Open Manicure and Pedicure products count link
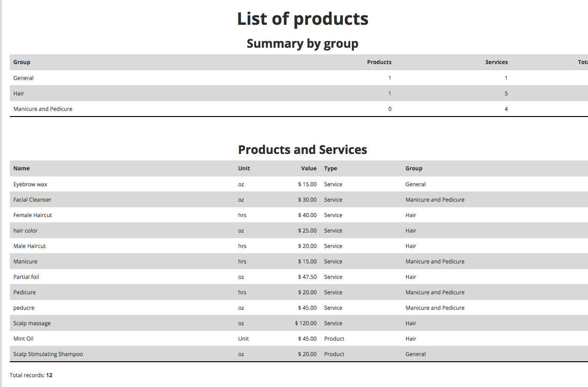 click(390, 109)
